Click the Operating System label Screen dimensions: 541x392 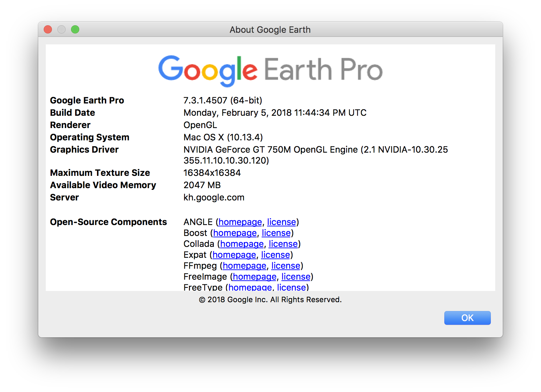click(x=90, y=137)
